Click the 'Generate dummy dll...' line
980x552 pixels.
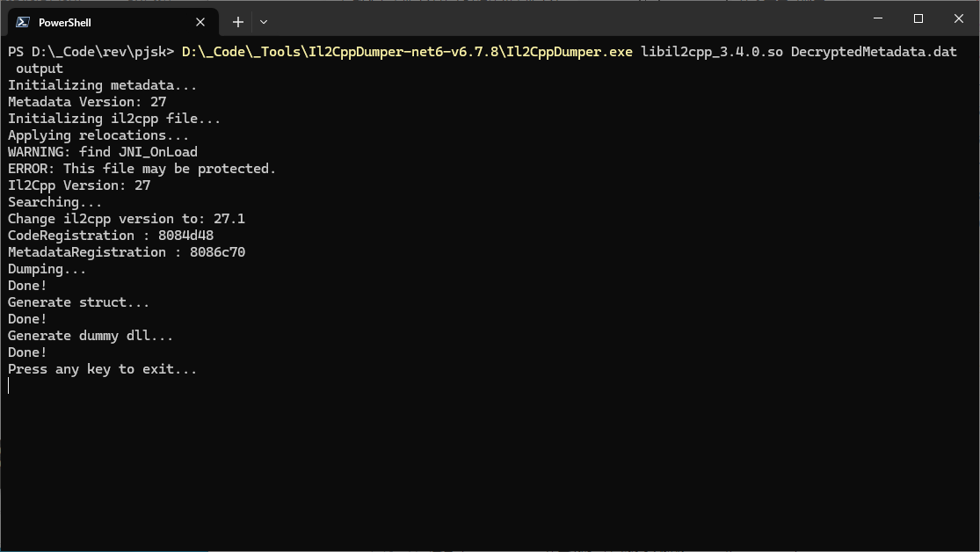(91, 336)
